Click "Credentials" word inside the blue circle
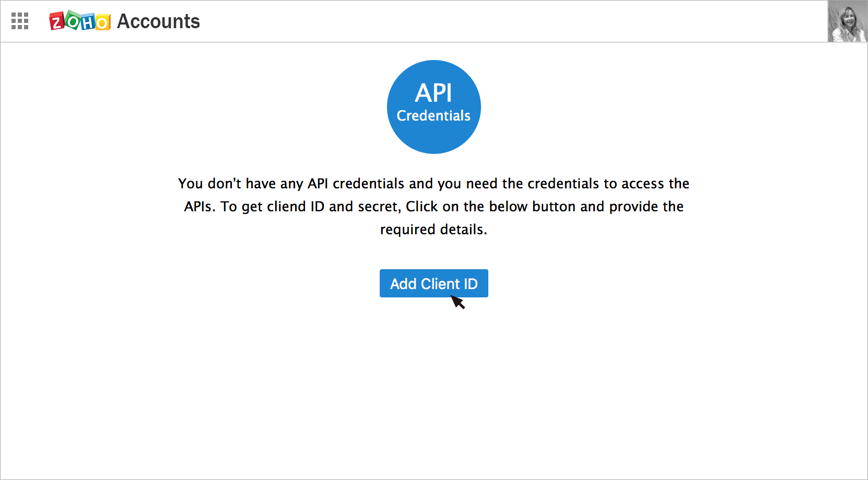 433,116
